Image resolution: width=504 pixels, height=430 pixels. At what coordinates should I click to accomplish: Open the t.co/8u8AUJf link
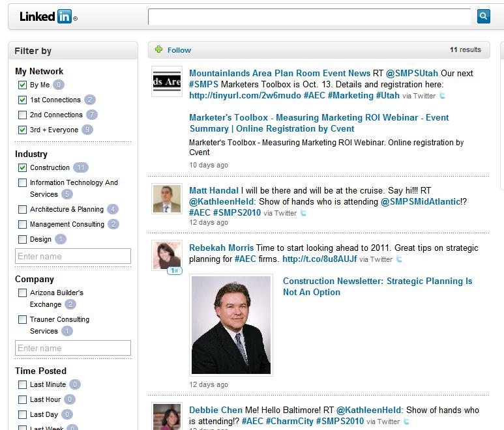(x=319, y=259)
